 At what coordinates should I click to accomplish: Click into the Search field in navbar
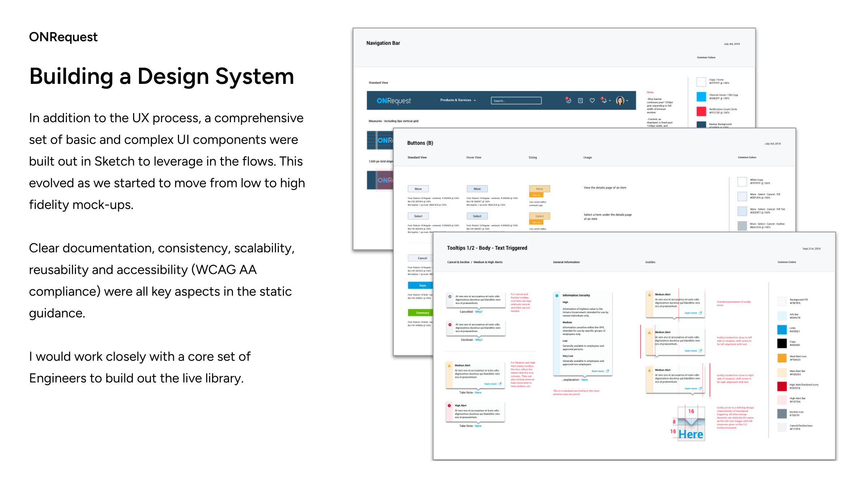(x=516, y=100)
